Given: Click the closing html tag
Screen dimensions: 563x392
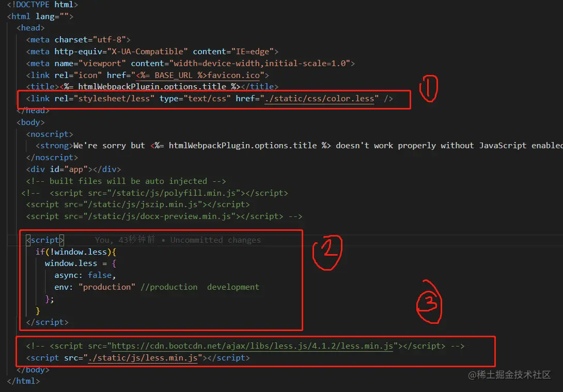Looking at the screenshot, I should pyautogui.click(x=23, y=381).
